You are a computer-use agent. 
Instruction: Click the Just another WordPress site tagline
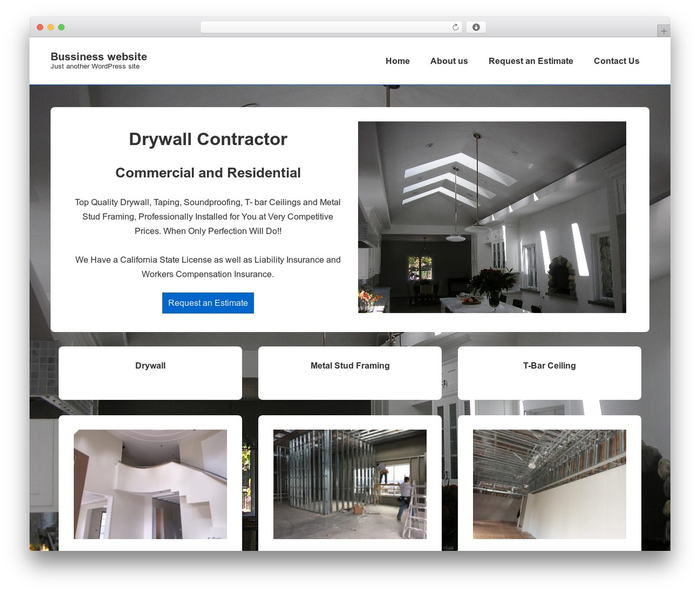(95, 66)
